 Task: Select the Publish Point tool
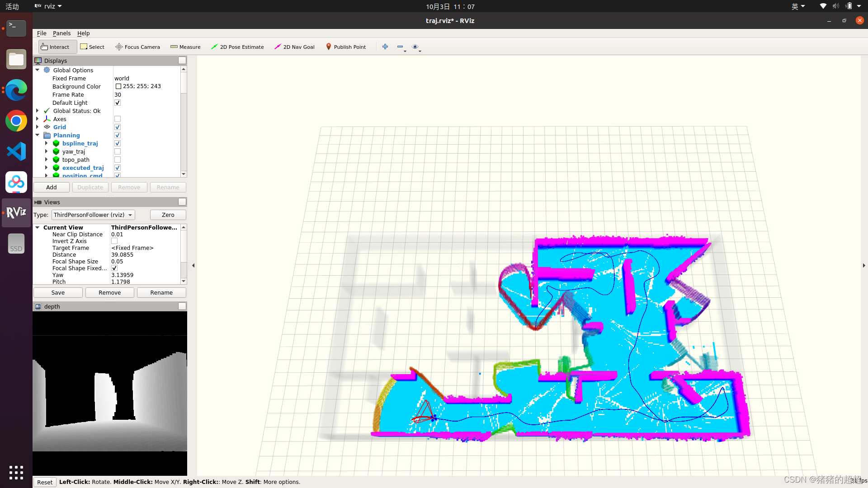tap(346, 47)
